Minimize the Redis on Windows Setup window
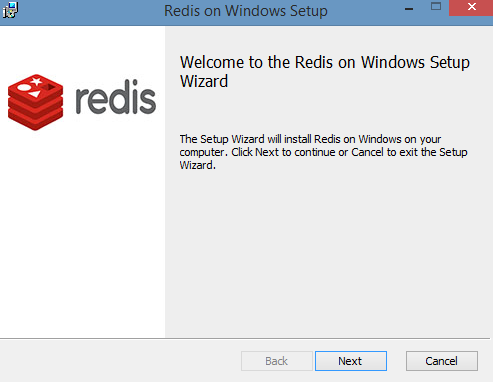This screenshot has width=493, height=382. 409,9
